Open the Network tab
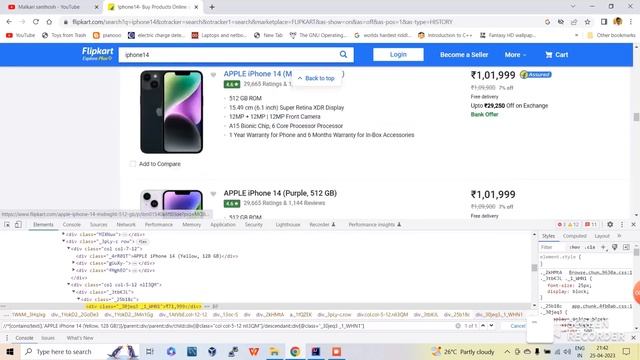640x360 pixels. 126,224
